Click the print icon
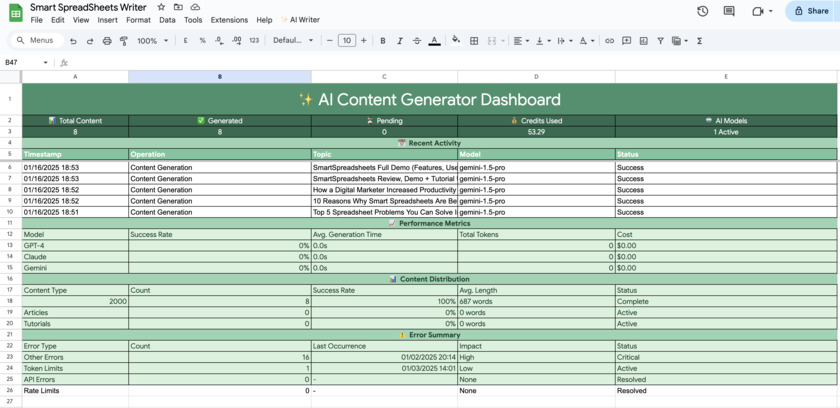Screen dimensions: 840x408 pos(107,41)
